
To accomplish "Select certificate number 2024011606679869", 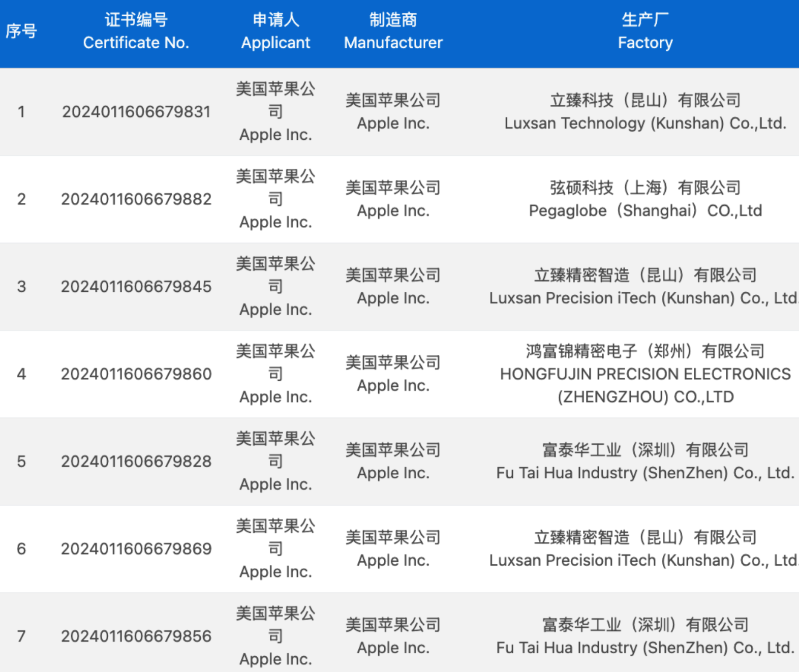I will tap(136, 549).
